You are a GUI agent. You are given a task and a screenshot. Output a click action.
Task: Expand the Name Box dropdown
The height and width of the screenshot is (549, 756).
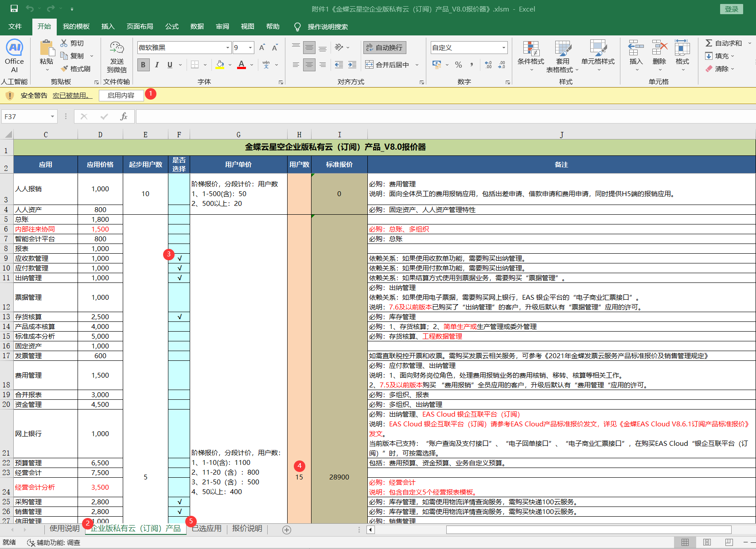[x=52, y=116]
